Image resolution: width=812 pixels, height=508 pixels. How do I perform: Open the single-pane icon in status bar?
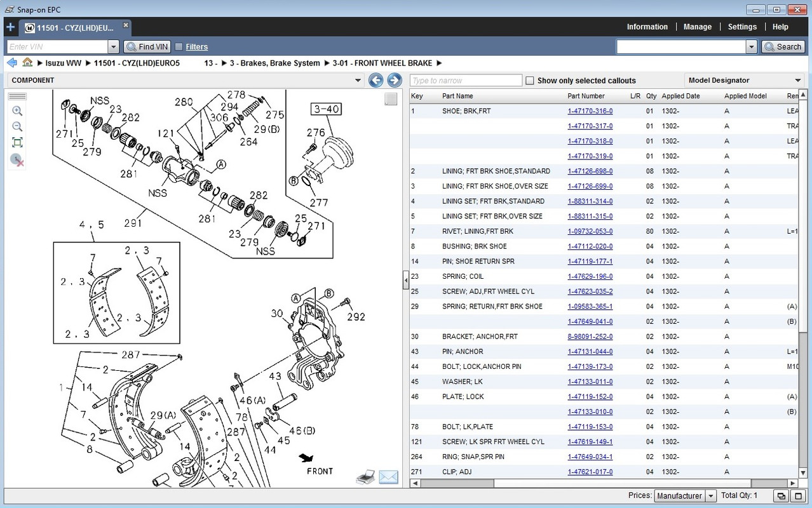tap(798, 496)
